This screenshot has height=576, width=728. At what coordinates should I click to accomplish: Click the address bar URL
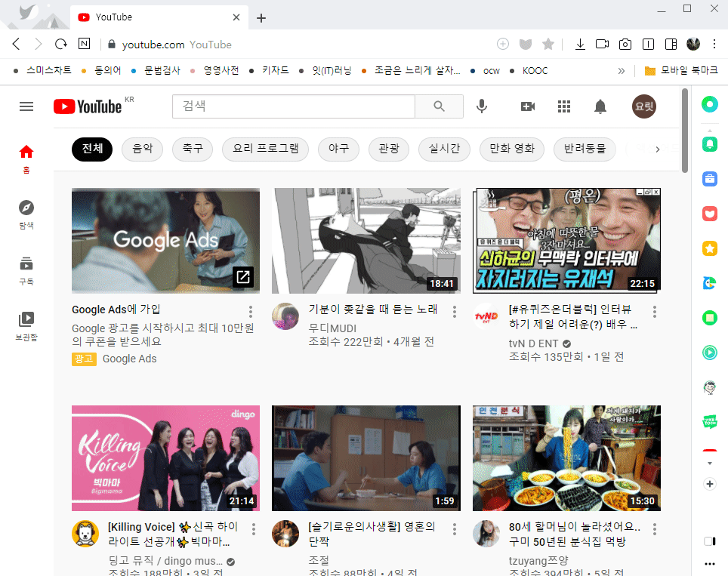tap(153, 45)
